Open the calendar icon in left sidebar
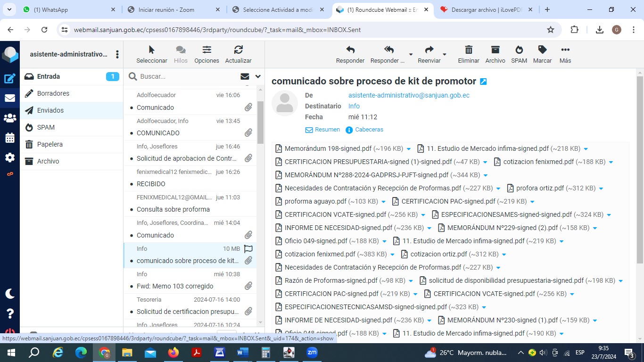Viewport: 644px width, 362px height. 10,138
